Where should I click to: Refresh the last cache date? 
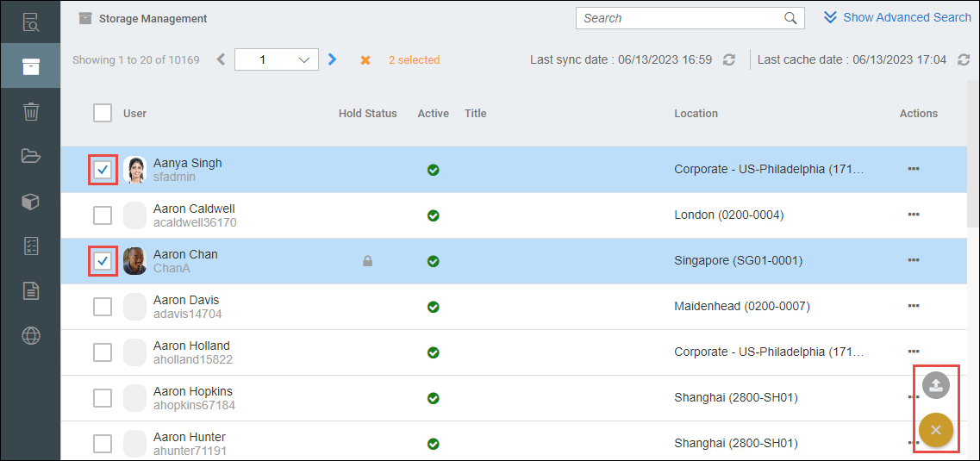point(964,60)
